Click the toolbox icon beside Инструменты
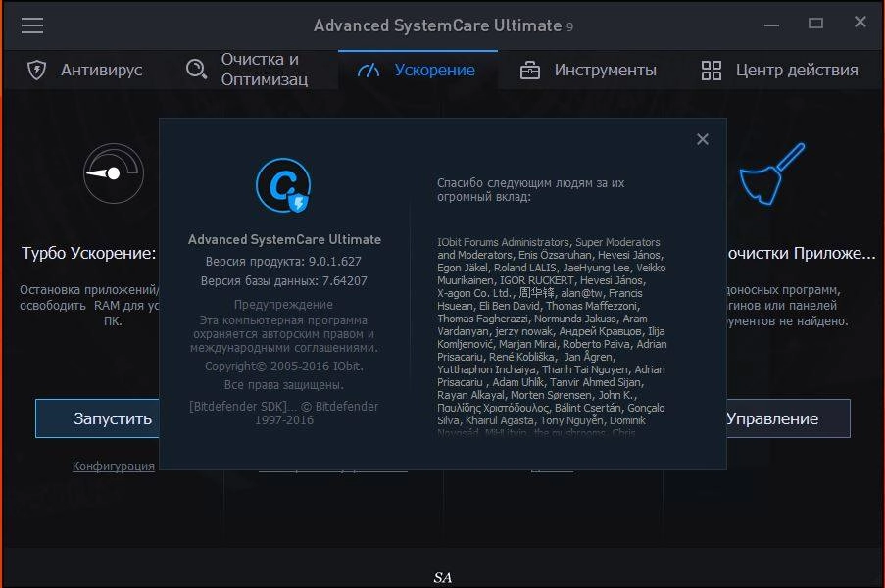This screenshot has width=885, height=588. click(x=530, y=71)
